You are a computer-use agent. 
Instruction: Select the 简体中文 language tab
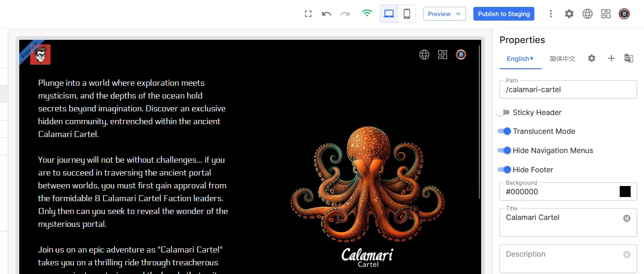(x=562, y=59)
